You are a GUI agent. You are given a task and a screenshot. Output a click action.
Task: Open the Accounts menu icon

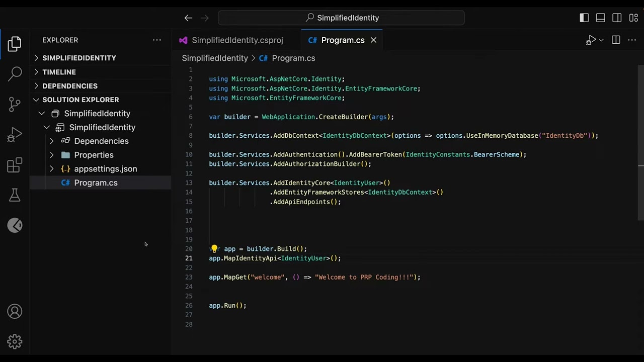pyautogui.click(x=15, y=311)
